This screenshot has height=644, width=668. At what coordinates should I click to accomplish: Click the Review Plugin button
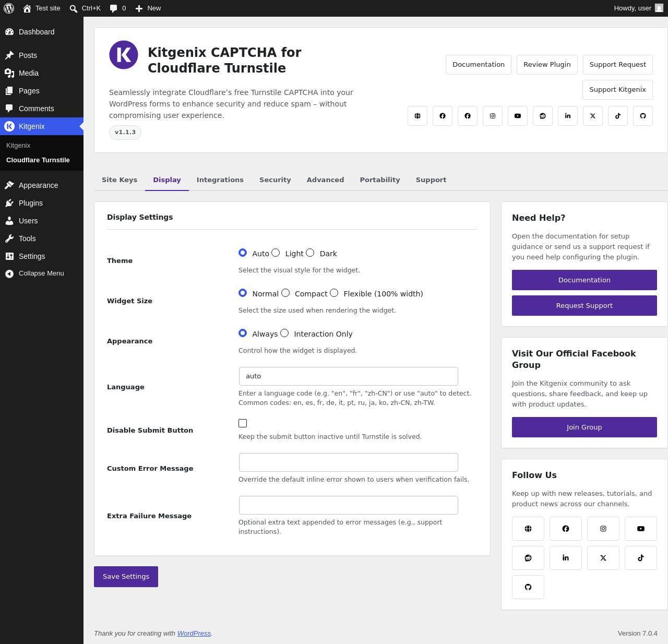pos(547,65)
